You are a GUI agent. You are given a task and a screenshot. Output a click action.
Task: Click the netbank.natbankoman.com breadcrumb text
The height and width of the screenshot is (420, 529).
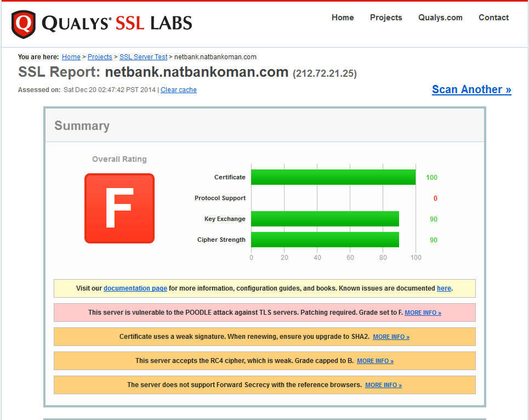[215, 57]
